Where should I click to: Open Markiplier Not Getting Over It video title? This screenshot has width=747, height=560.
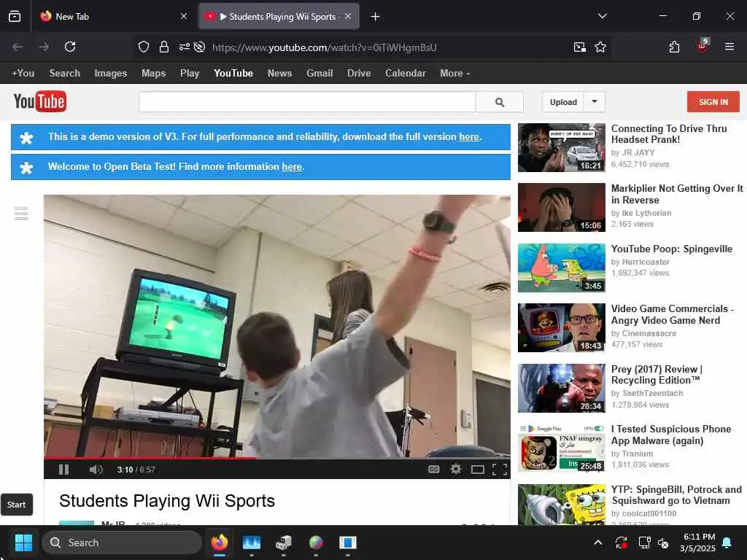click(x=677, y=194)
